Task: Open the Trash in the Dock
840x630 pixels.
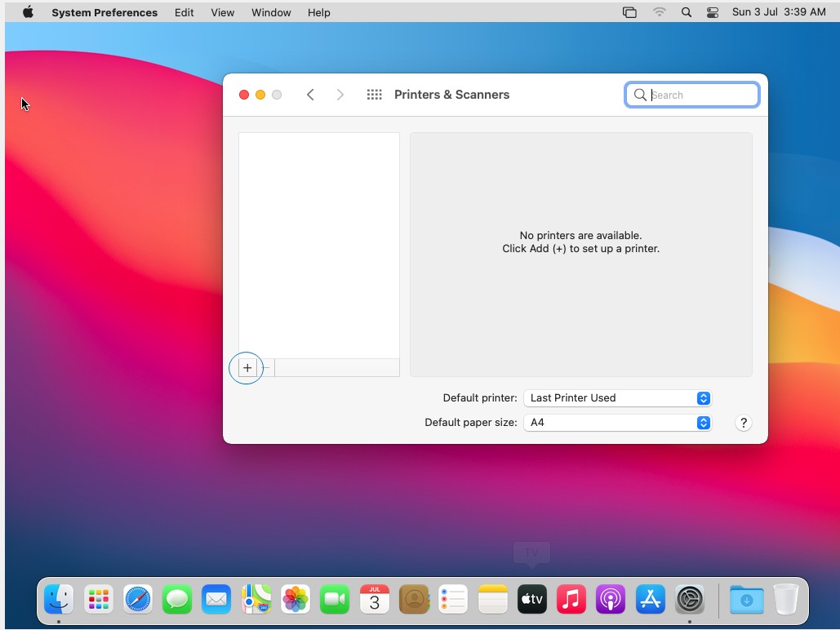Action: pos(786,600)
